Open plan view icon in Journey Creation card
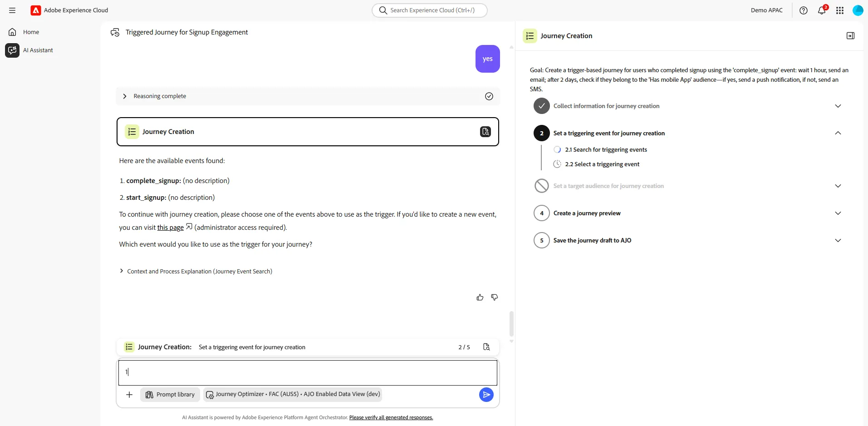This screenshot has height=426, width=868. coord(485,132)
